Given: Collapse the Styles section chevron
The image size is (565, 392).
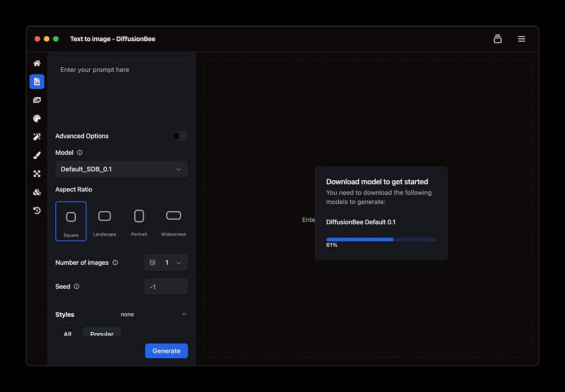Looking at the screenshot, I should (x=184, y=315).
